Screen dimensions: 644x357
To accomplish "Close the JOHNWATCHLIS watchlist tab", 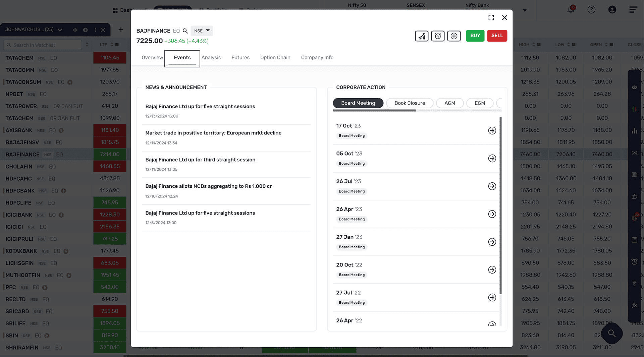I will click(103, 30).
